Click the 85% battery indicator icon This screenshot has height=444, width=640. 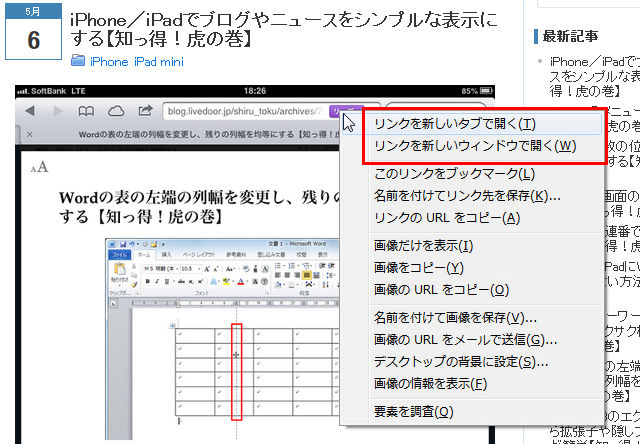(x=486, y=91)
